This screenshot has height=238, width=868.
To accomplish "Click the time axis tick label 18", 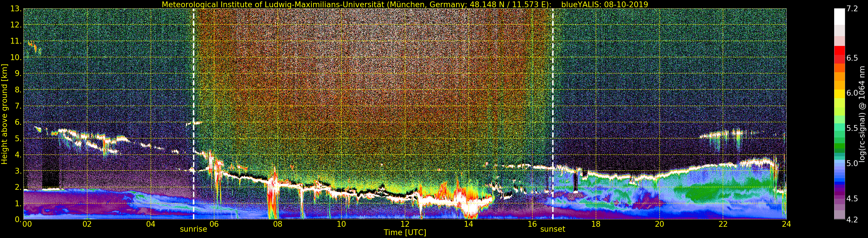I will pyautogui.click(x=596, y=224).
